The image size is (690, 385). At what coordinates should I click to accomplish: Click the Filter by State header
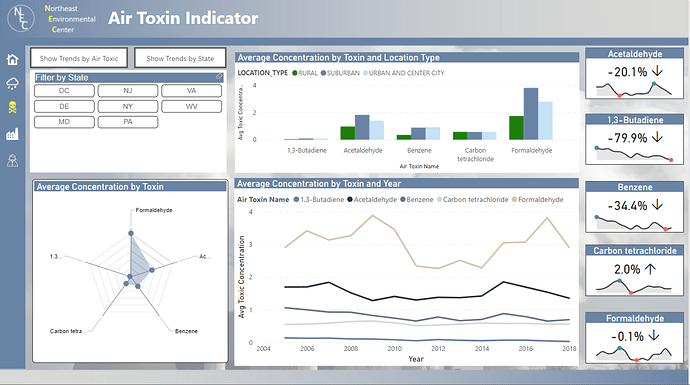coord(128,77)
